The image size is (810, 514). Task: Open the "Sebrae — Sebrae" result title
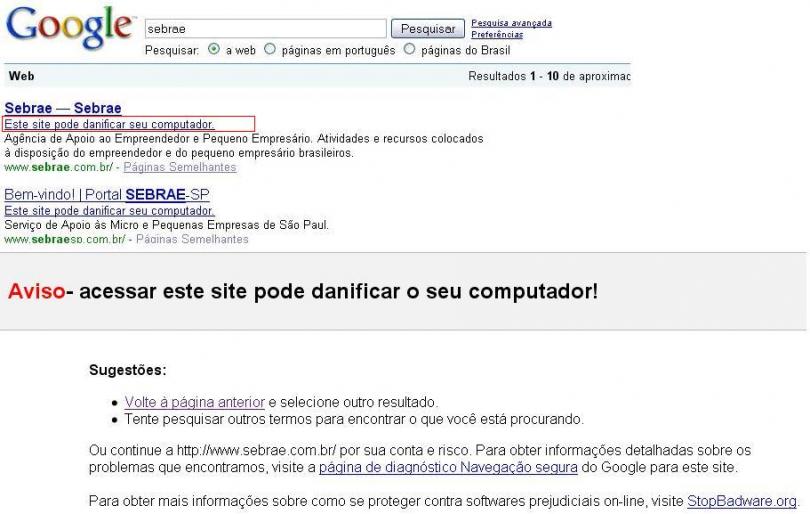click(x=63, y=108)
